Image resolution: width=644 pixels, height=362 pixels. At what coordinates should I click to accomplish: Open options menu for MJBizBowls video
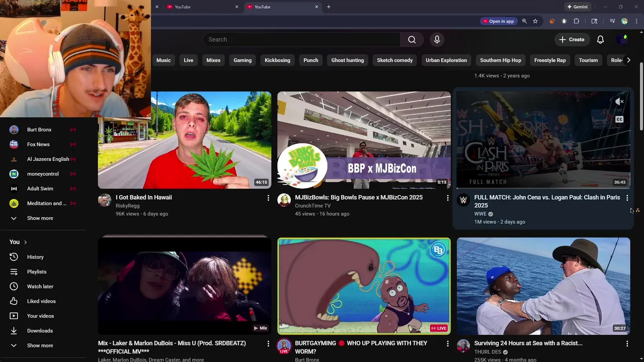click(447, 198)
